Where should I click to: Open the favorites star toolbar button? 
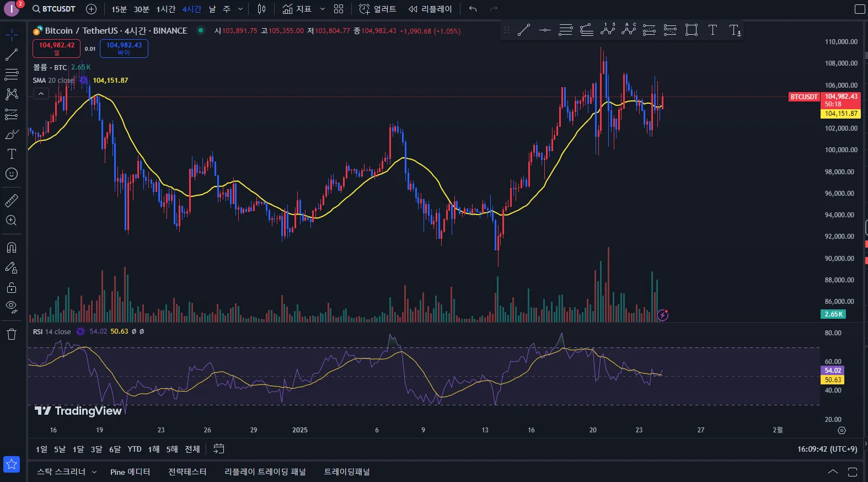click(12, 464)
